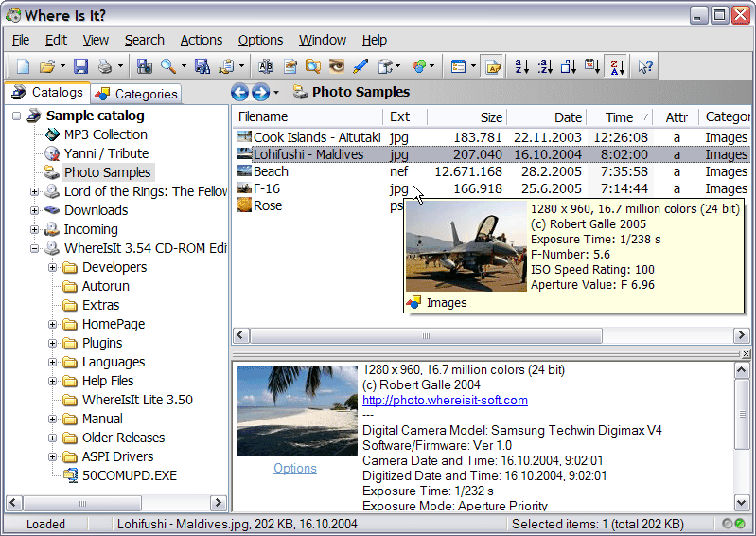Switch to the Categories tab

tap(136, 94)
